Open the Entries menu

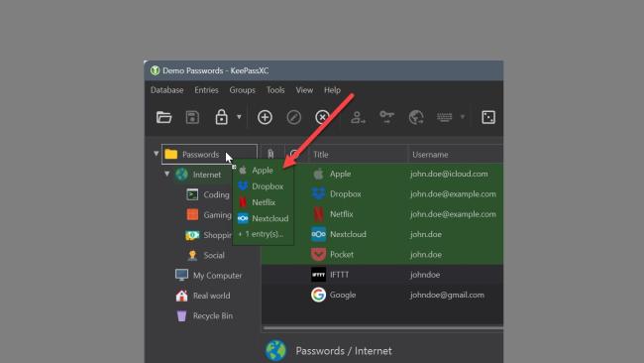206,90
